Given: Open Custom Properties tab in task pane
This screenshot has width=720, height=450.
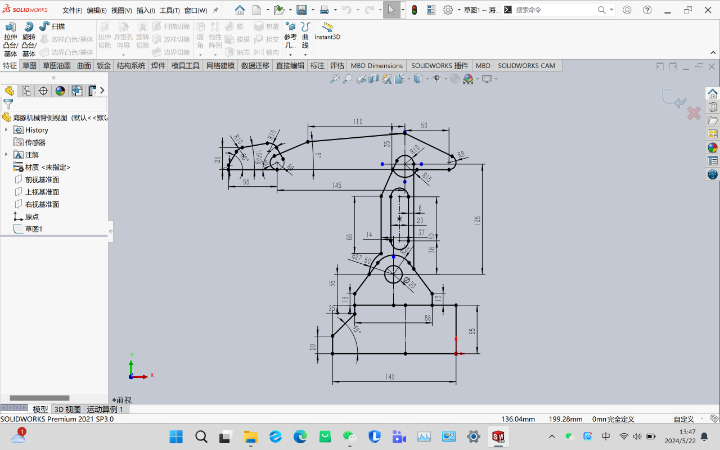Looking at the screenshot, I should click(x=712, y=161).
